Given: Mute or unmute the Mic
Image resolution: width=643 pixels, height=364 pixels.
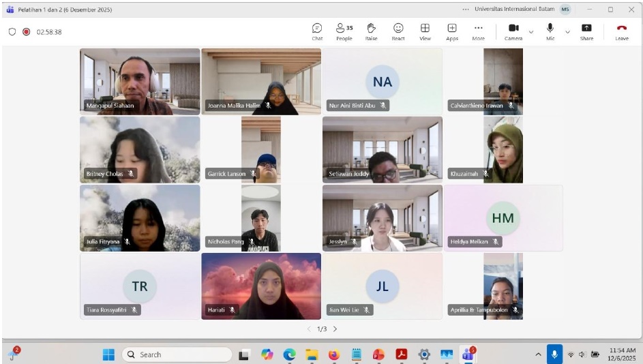Looking at the screenshot, I should (x=550, y=31).
